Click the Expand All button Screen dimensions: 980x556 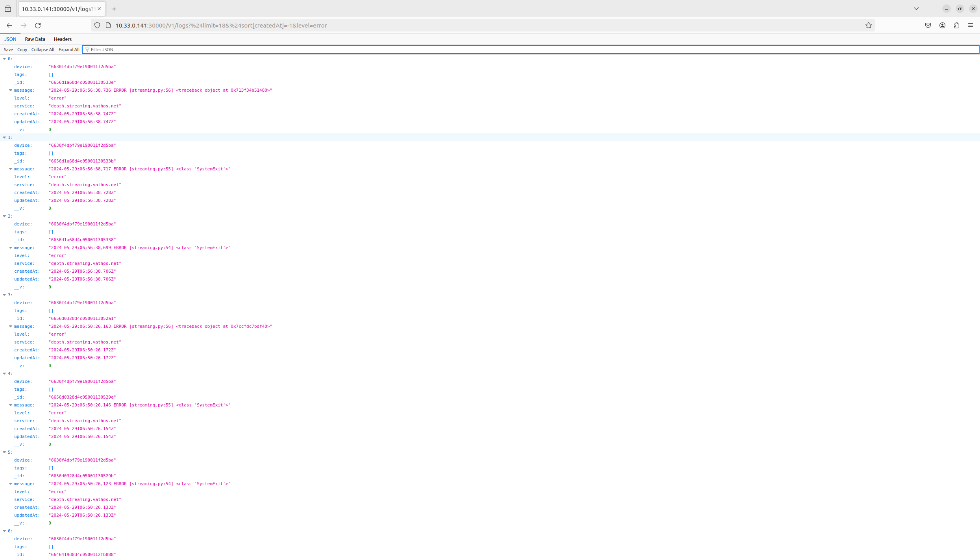coord(69,50)
